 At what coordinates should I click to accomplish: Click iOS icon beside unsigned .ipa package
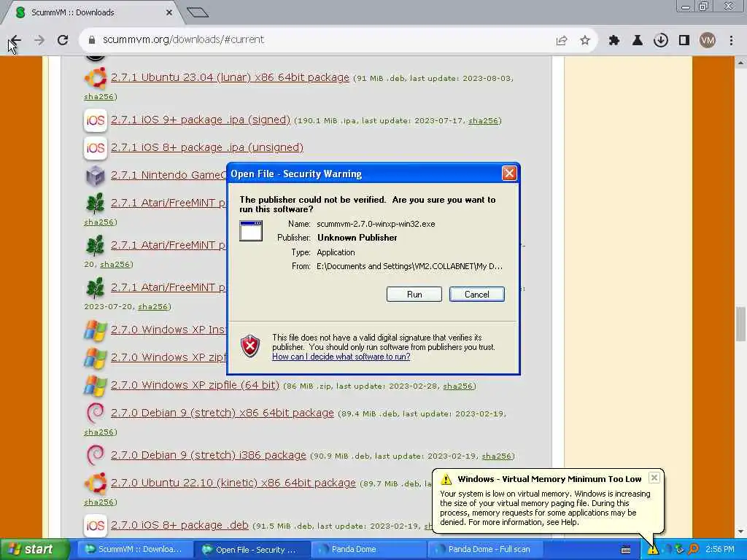pyautogui.click(x=96, y=147)
